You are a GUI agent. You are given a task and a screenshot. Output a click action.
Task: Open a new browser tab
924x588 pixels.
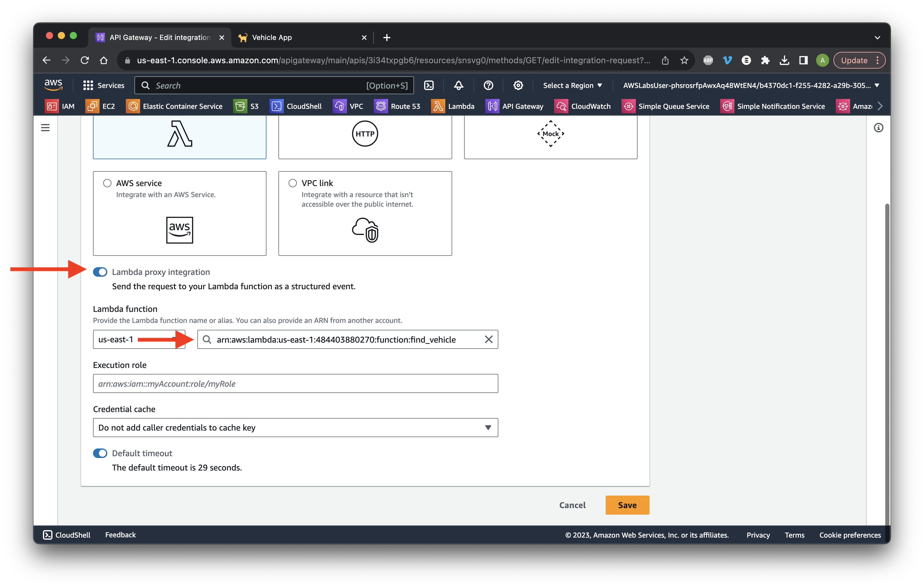point(387,38)
